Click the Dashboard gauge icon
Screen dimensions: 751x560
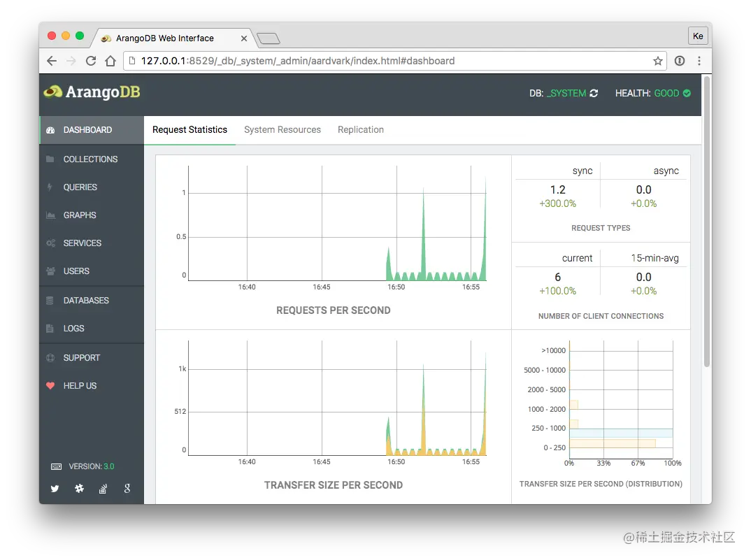coord(50,130)
